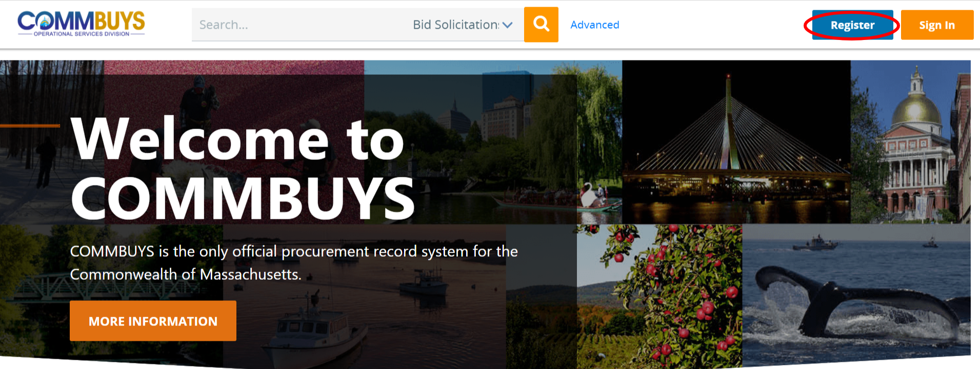Click the apple tree orchard photo
The width and height of the screenshot is (980, 369).
659,296
